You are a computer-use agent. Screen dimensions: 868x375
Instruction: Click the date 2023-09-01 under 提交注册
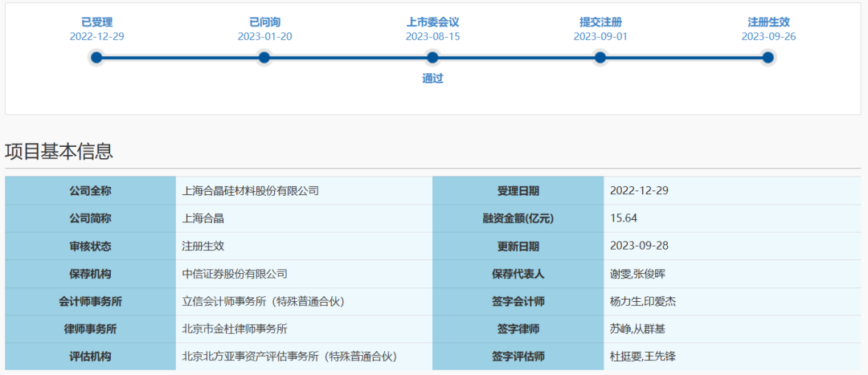(x=600, y=37)
